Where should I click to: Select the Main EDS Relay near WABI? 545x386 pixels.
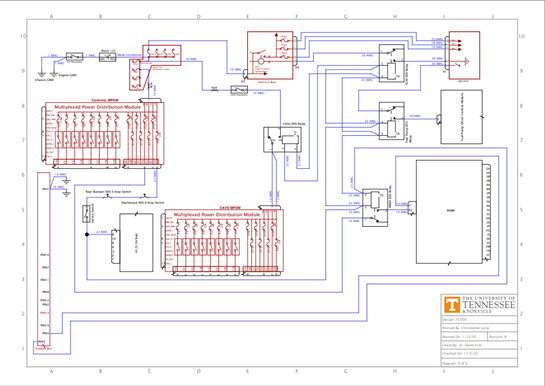tap(375, 208)
